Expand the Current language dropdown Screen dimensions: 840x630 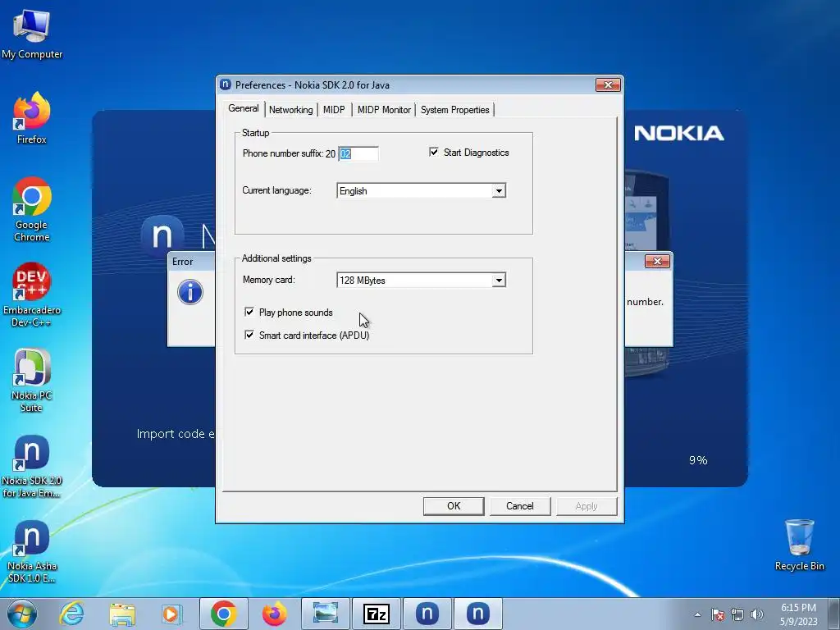[499, 190]
